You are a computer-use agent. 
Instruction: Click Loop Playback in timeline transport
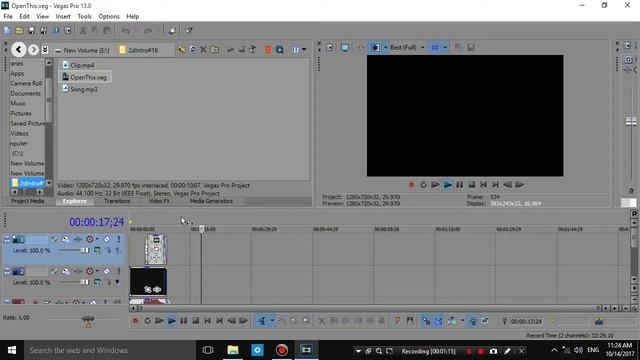(x=147, y=321)
